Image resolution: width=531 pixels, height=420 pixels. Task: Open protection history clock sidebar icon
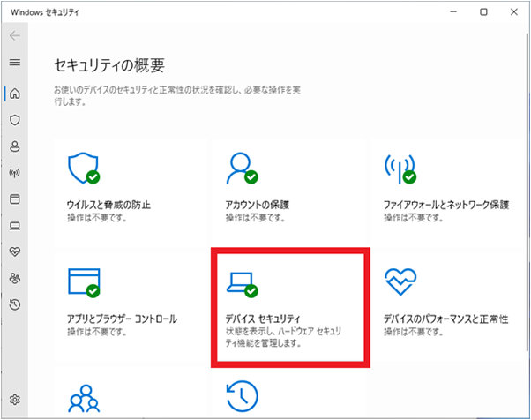(x=15, y=304)
